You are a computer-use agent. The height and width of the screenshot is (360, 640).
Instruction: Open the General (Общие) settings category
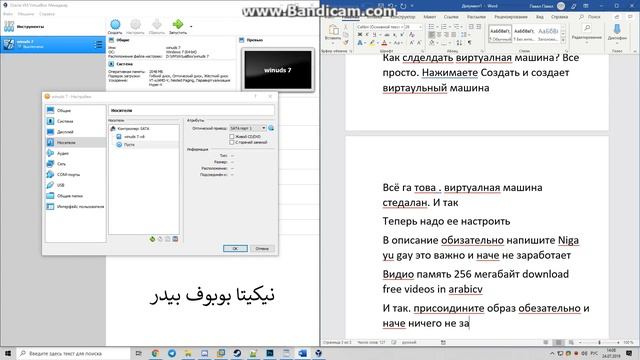click(x=76, y=110)
